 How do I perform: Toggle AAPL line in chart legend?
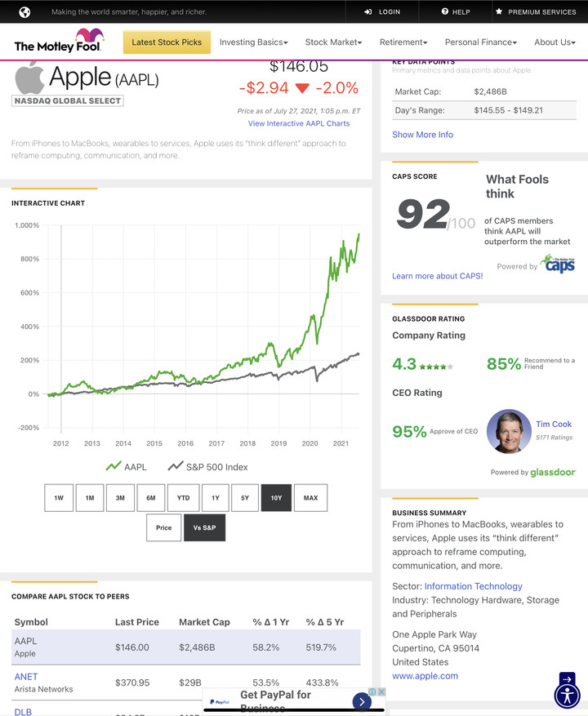click(127, 467)
